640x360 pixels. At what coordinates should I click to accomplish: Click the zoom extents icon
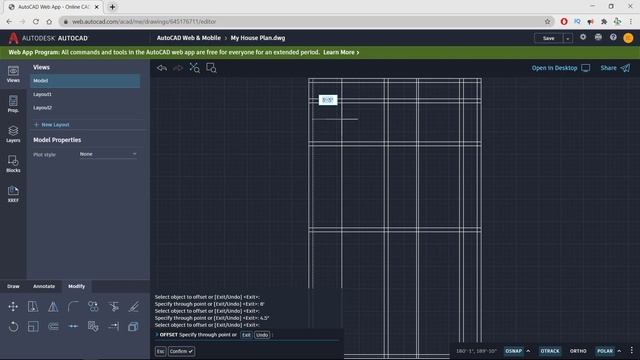pyautogui.click(x=194, y=68)
